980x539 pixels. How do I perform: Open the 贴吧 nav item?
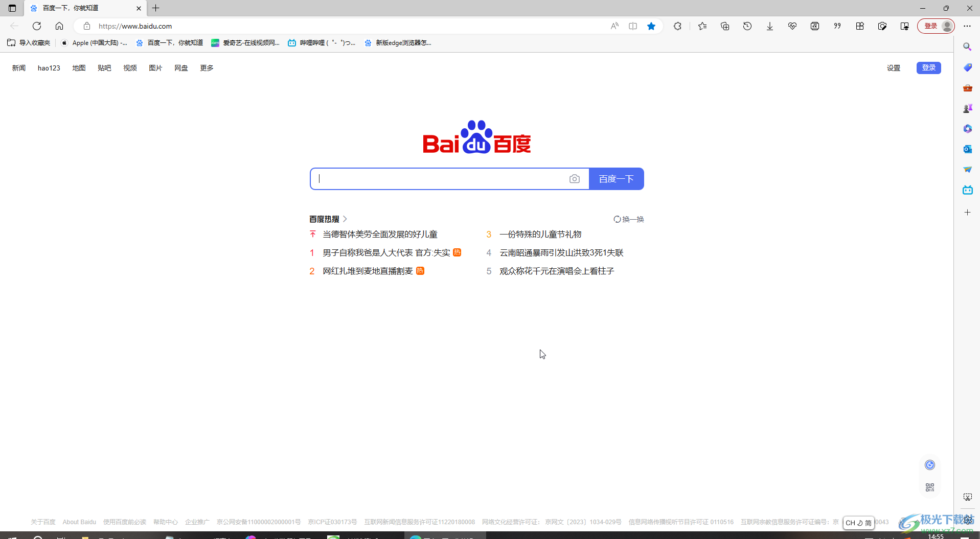104,68
